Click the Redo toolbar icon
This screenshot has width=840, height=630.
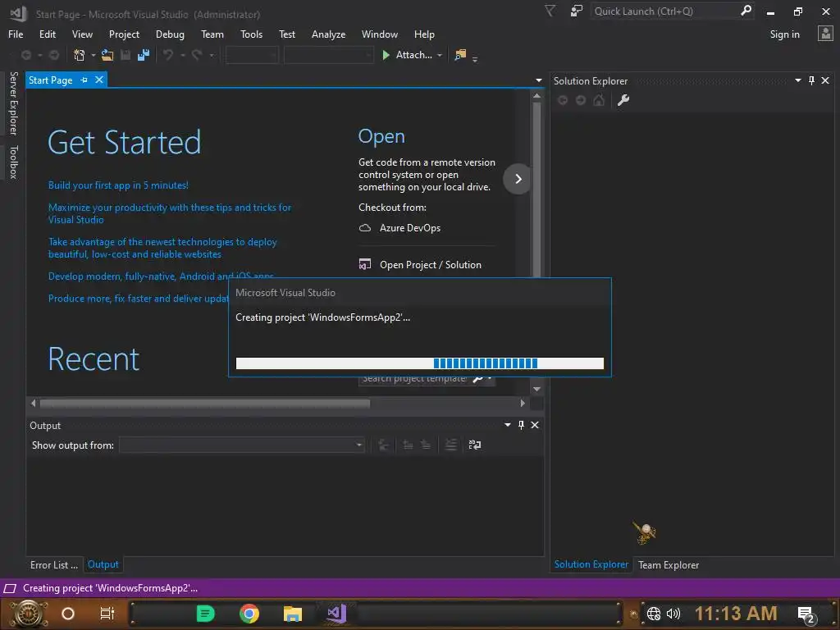pos(197,55)
